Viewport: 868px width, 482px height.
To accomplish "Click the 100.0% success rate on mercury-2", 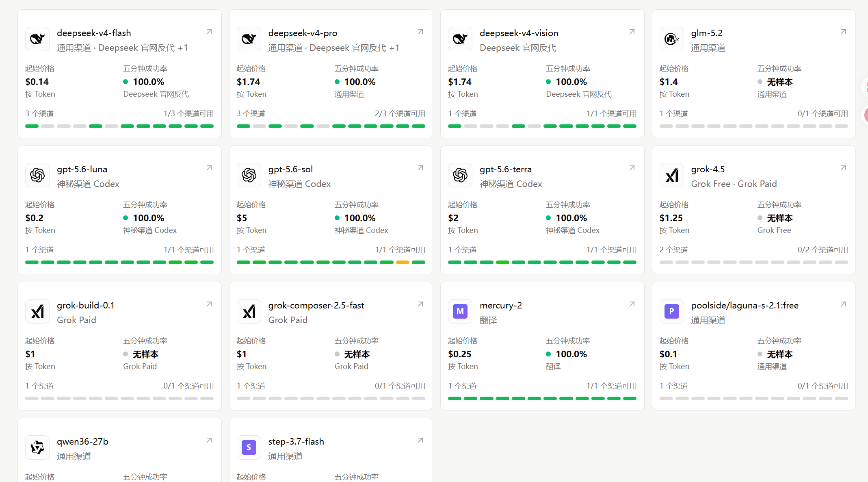I will click(571, 354).
